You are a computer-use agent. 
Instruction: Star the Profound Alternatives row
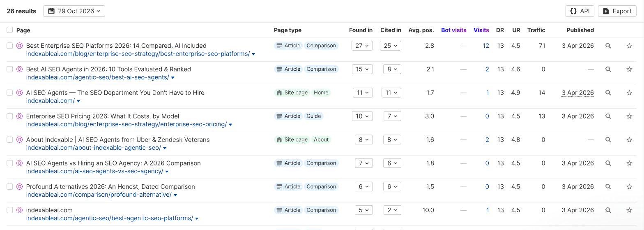(x=629, y=186)
